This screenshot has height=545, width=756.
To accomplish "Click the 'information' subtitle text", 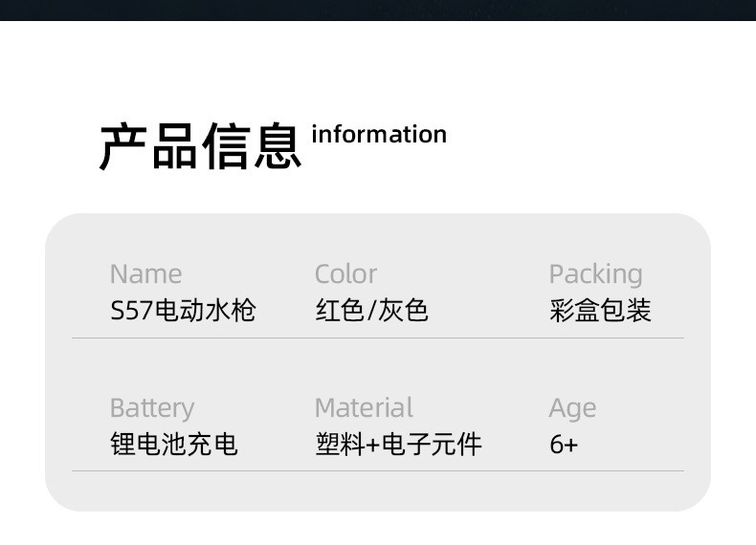I will [379, 134].
